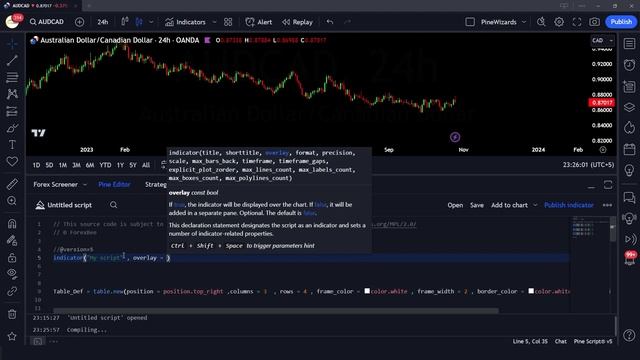Click the Publish indicator link
Image resolution: width=640 pixels, height=360 pixels.
(x=569, y=205)
